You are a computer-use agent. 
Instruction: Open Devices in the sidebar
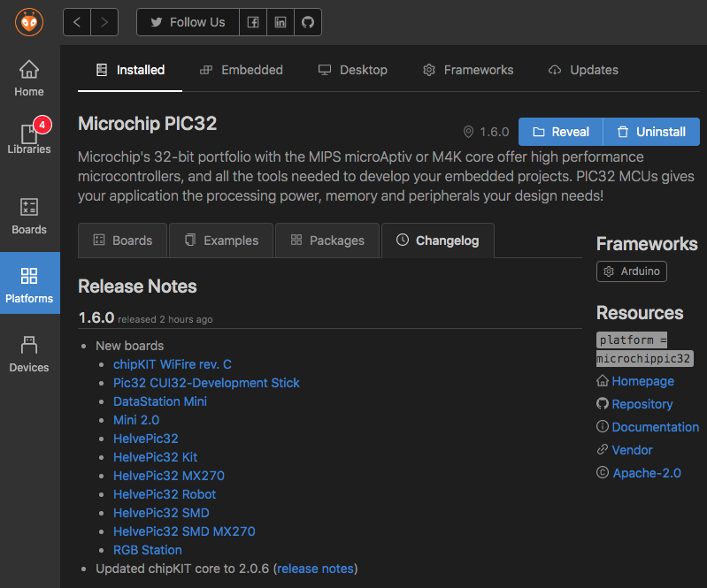click(29, 355)
